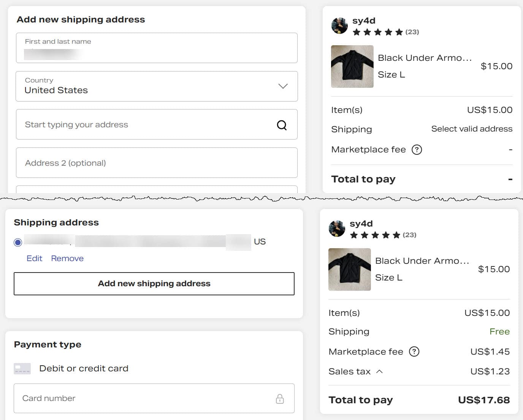Remove the saved shipping address
The image size is (523, 420).
click(x=67, y=258)
